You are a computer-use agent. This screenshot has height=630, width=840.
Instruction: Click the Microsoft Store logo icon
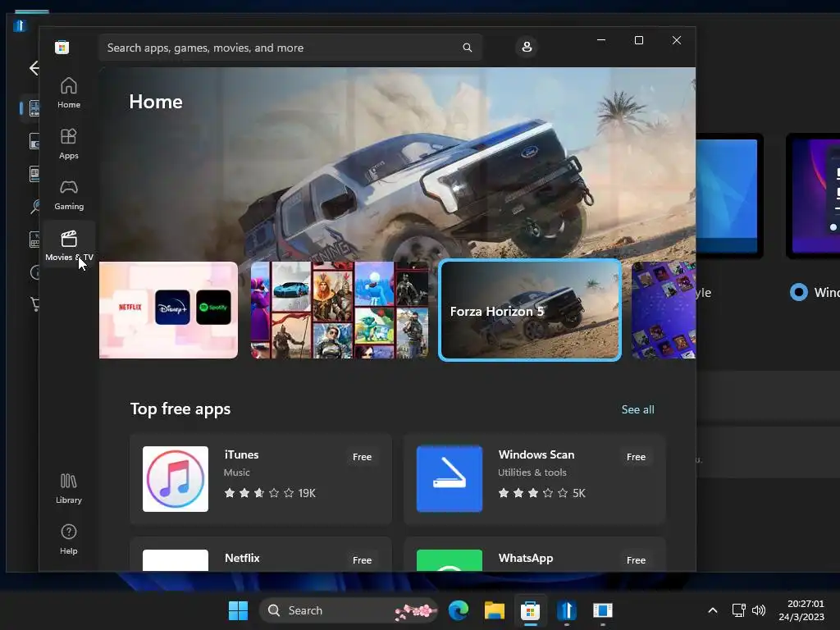[x=62, y=47]
